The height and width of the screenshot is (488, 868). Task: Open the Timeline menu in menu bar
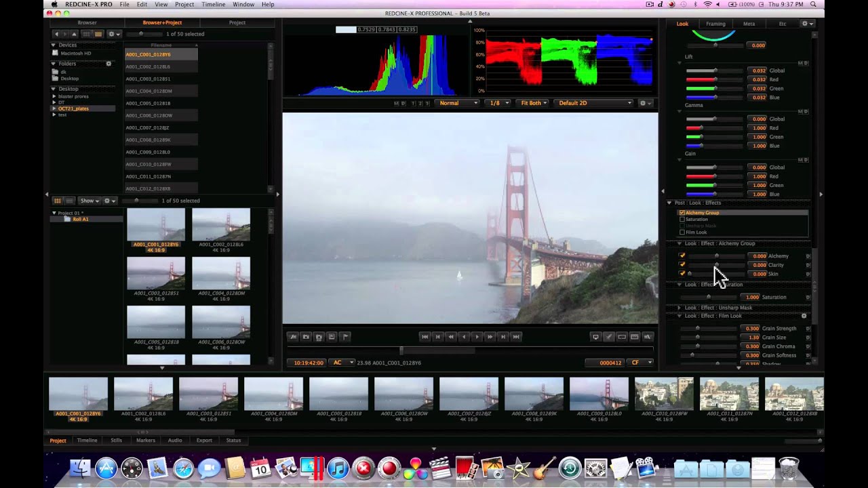click(x=214, y=5)
